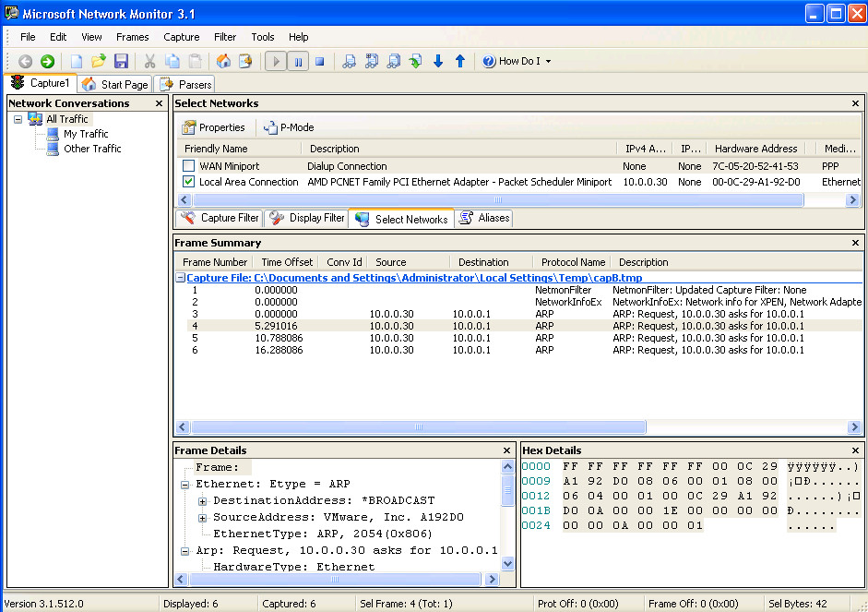Open the Capture menu
Screen dimensions: 868x612
182,37
